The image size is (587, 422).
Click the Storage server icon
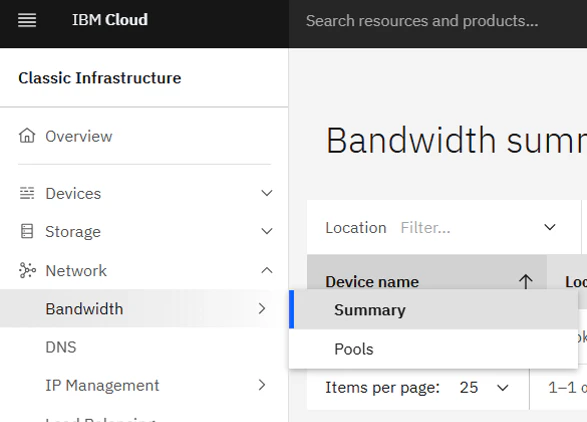coord(27,231)
